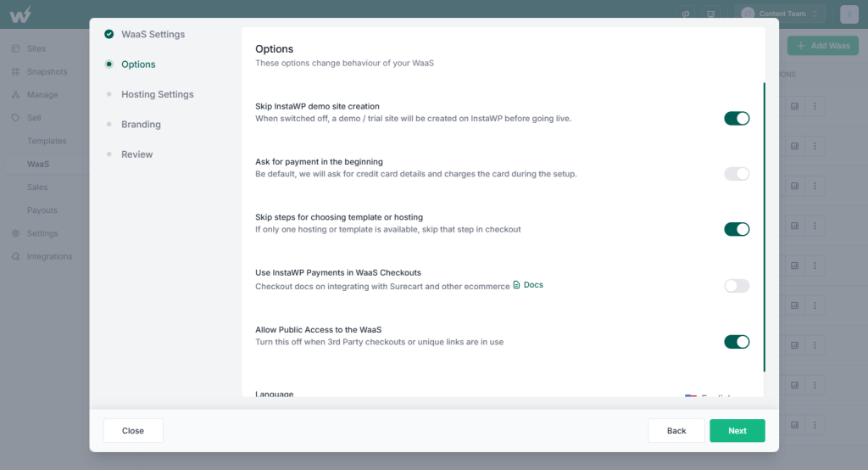Jump to the Hosting Settings step
Viewport: 868px width, 470px height.
pyautogui.click(x=149, y=94)
